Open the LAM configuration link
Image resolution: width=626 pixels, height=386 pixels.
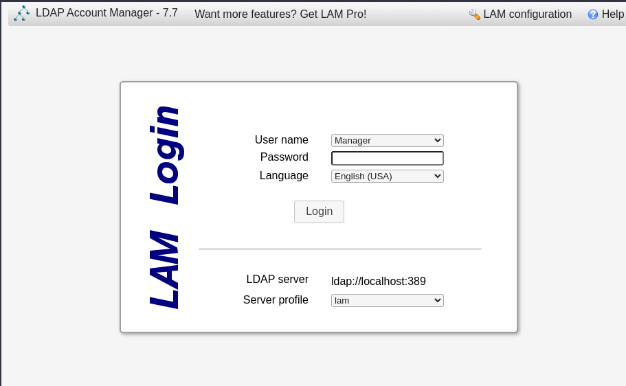click(x=527, y=14)
